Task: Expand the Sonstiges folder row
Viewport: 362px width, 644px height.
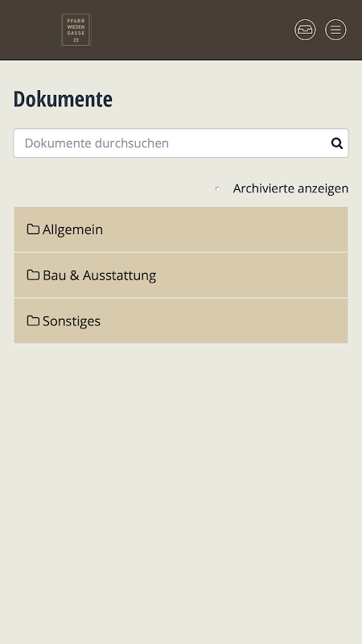Action: (x=181, y=320)
